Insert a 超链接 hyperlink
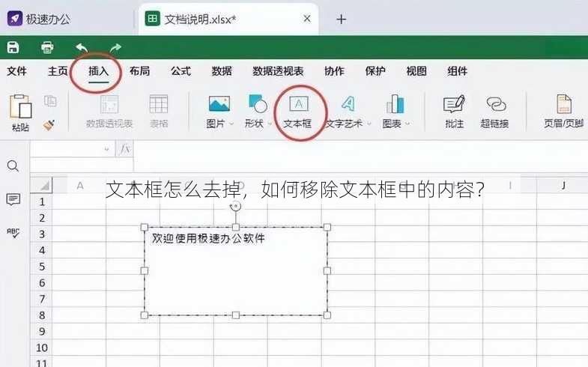Screen dimensions: 588x367 (495, 112)
